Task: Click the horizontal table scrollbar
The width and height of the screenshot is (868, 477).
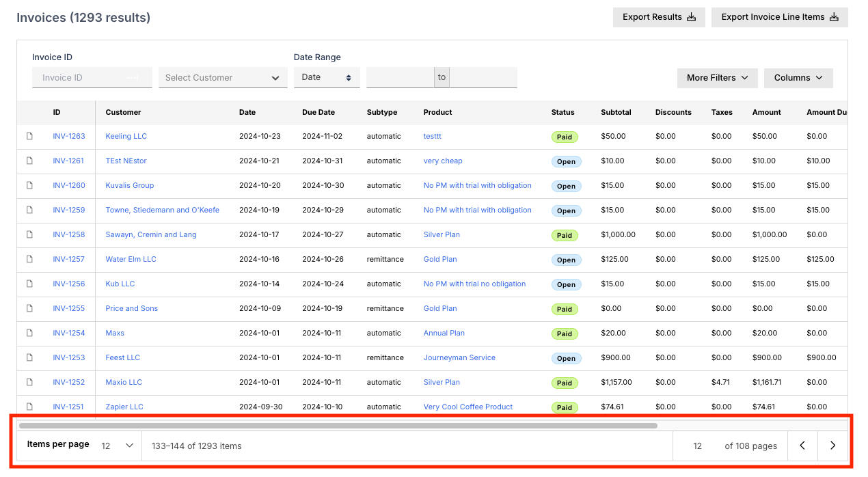Action: 338,425
